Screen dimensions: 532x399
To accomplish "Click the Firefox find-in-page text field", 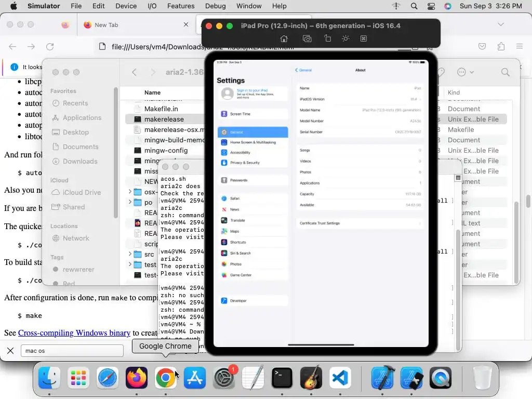I will (72, 351).
